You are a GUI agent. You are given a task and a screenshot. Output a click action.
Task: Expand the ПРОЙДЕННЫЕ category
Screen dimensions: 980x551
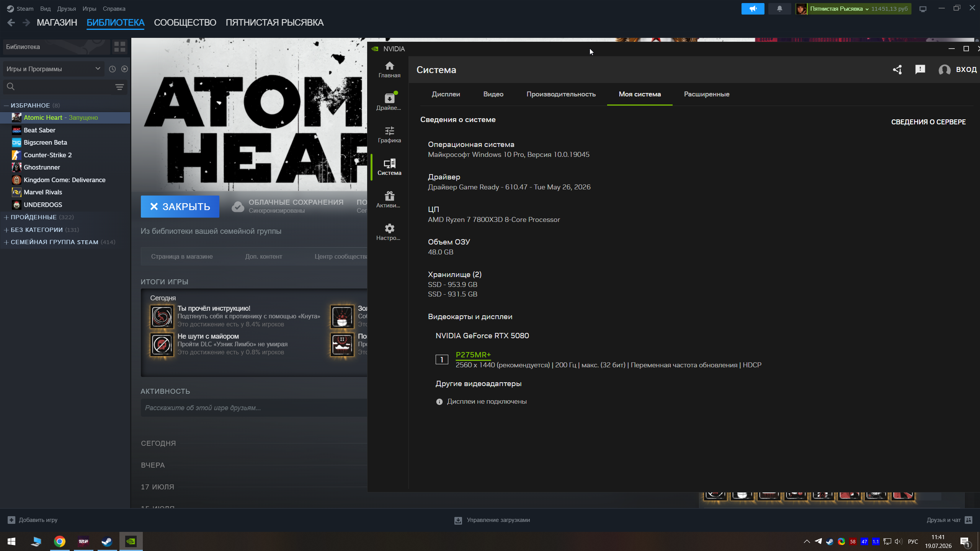(x=6, y=217)
